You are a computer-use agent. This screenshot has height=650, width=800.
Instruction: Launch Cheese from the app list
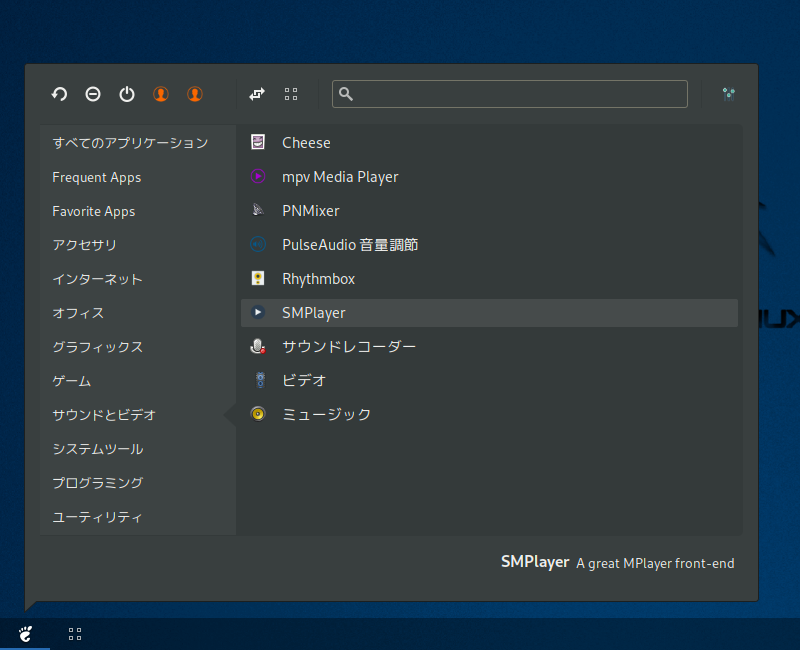489,142
